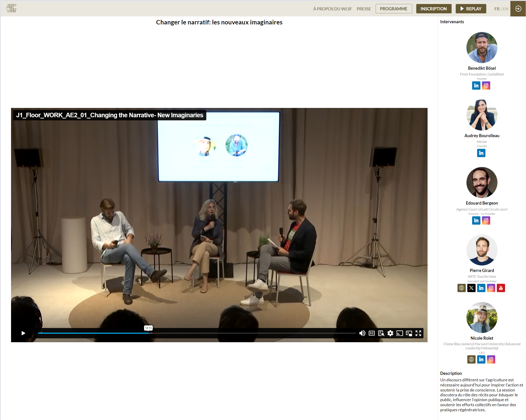Play the video

23,333
